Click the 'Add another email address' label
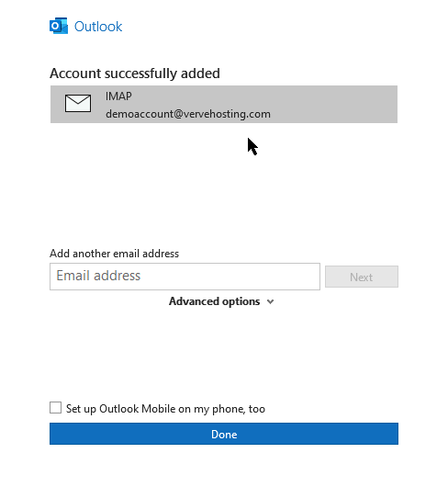This screenshot has width=448, height=487. point(114,254)
